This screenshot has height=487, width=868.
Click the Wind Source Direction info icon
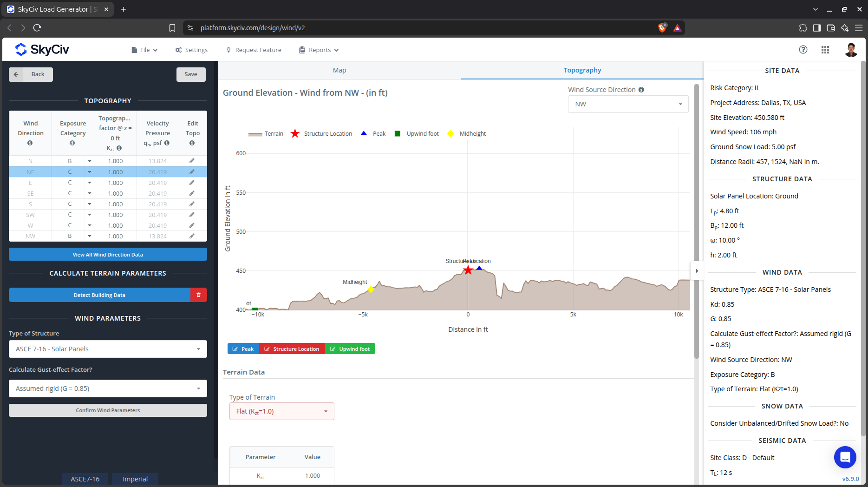(x=641, y=90)
